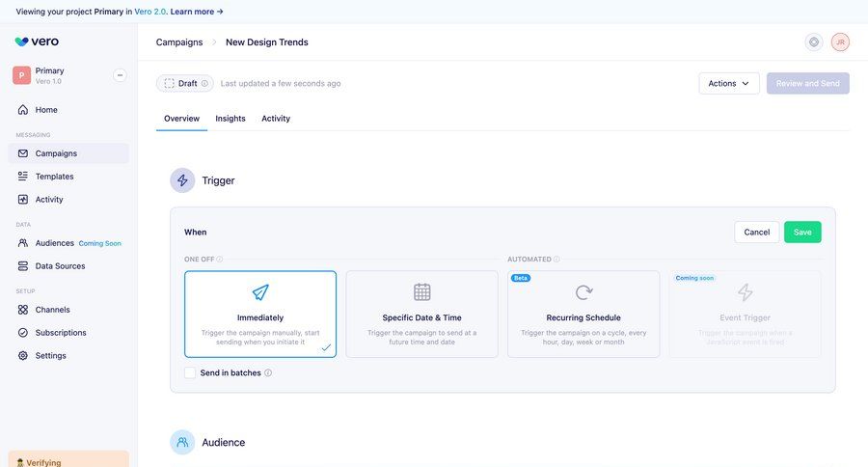The height and width of the screenshot is (467, 868).
Task: Click the Draft info icon
Action: tap(204, 83)
